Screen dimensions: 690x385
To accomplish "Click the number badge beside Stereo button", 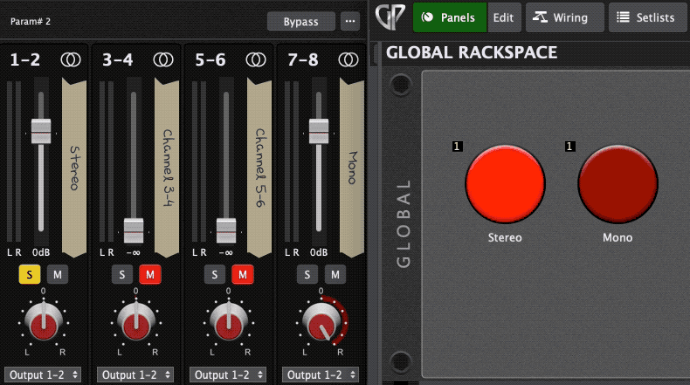I will point(457,146).
